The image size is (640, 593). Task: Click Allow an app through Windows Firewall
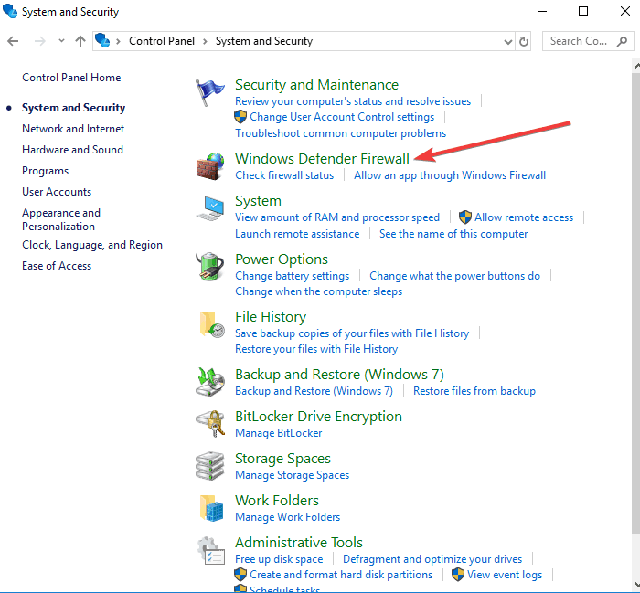(x=450, y=175)
